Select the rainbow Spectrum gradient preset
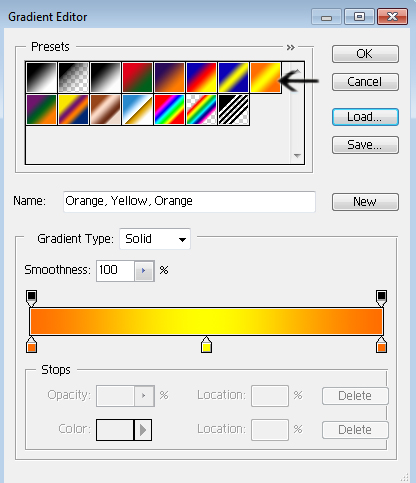 click(169, 109)
